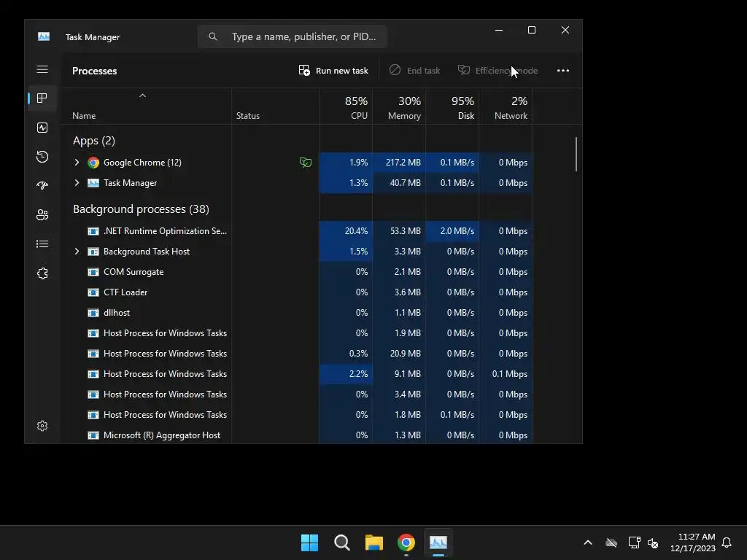Click the search magnifier icon in Task Manager
The width and height of the screenshot is (747, 560).
click(x=213, y=36)
